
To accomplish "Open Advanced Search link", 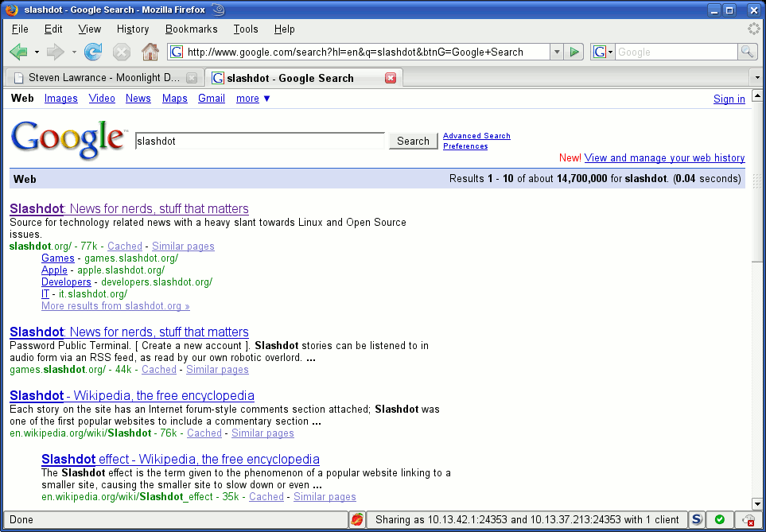I will pyautogui.click(x=476, y=136).
